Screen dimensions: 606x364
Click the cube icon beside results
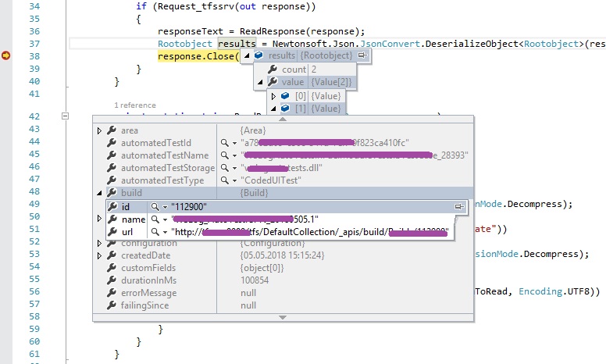258,55
